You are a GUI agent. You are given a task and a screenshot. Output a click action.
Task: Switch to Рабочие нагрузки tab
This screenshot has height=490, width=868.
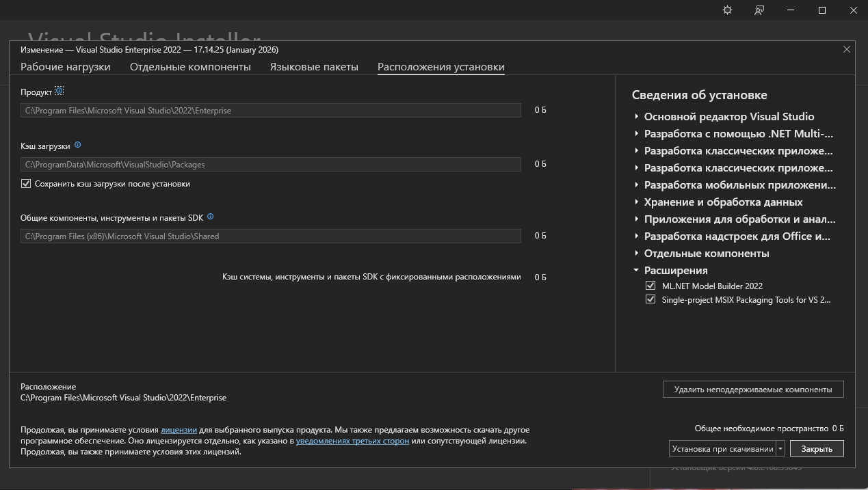tap(65, 67)
